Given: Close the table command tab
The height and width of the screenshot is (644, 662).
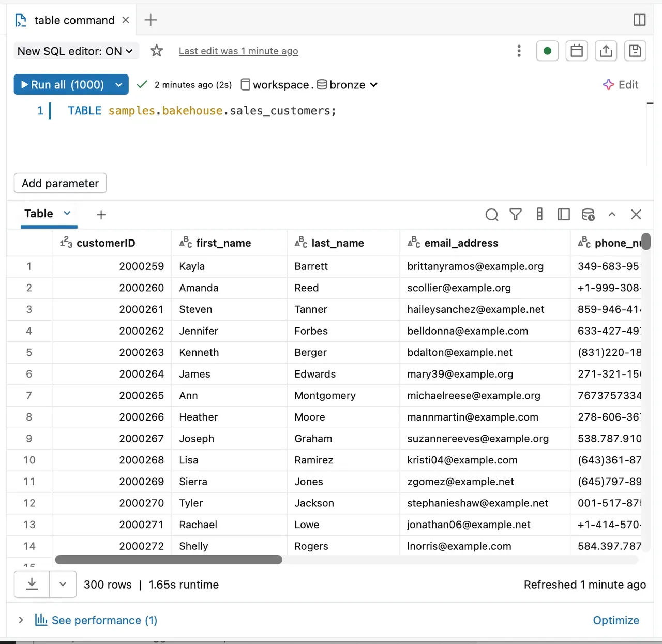Looking at the screenshot, I should coord(126,20).
